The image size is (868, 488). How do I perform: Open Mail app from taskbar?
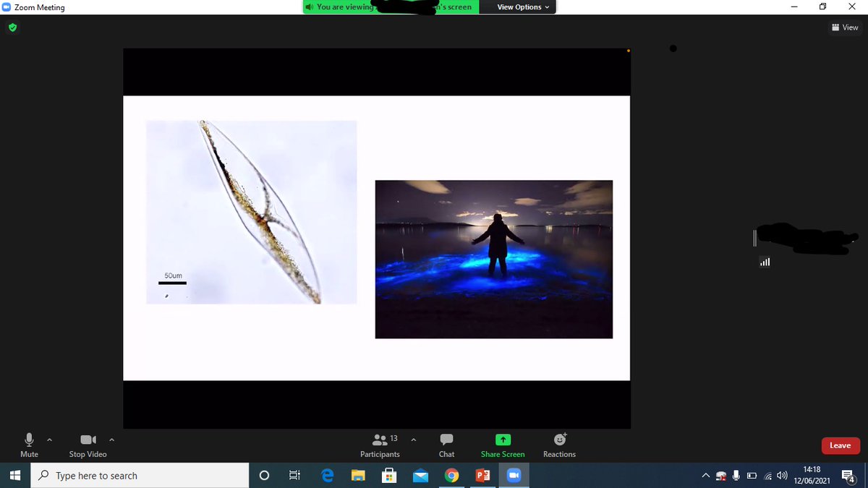(420, 476)
